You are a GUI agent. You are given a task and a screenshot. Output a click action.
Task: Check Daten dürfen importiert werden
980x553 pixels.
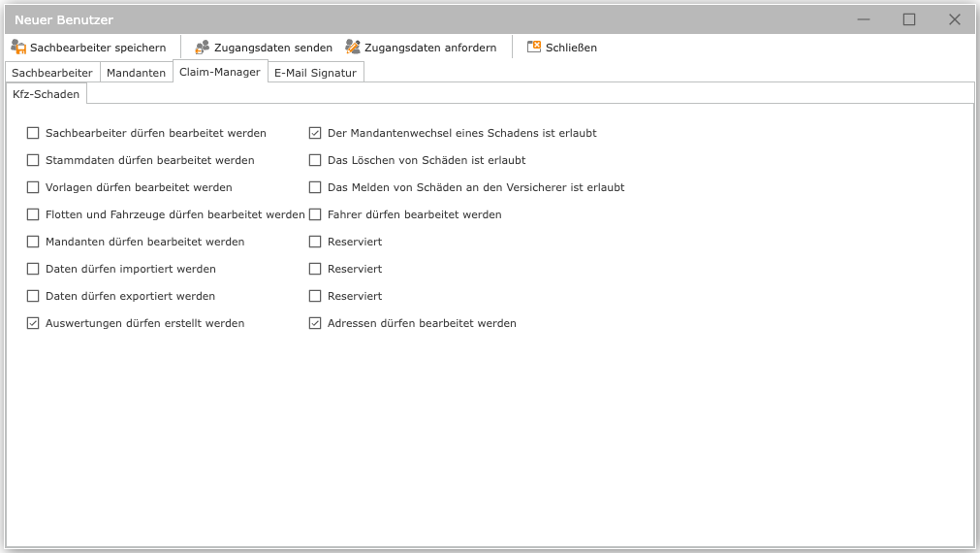point(33,269)
